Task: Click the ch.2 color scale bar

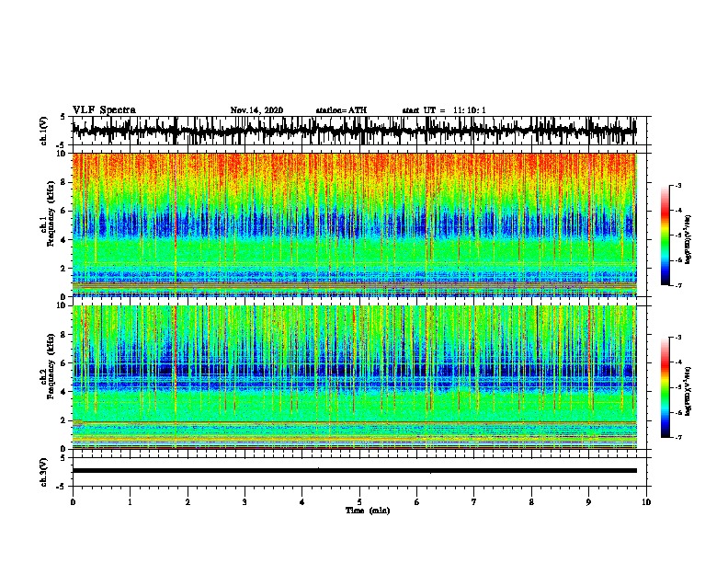Action: pyautogui.click(x=665, y=387)
